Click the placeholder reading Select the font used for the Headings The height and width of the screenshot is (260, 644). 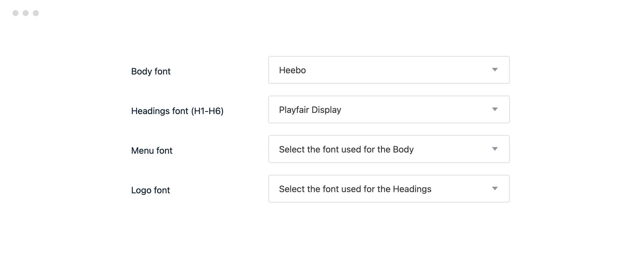click(355, 189)
